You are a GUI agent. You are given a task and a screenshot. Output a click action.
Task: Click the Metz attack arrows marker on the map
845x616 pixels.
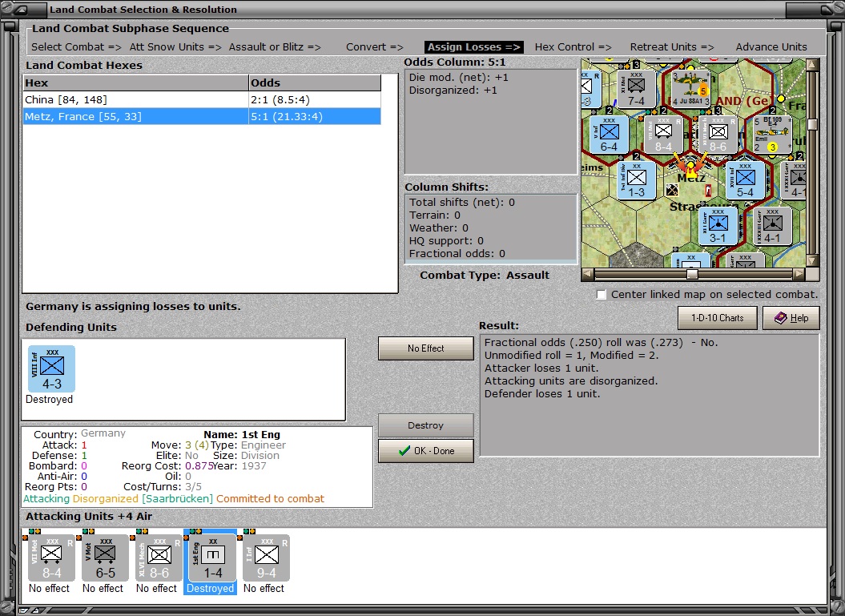click(690, 164)
